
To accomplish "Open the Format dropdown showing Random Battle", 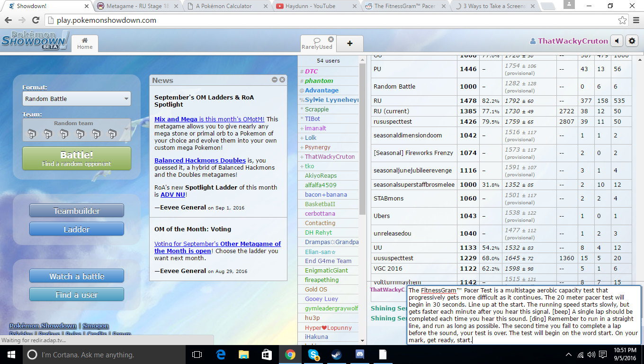I will pyautogui.click(x=77, y=99).
